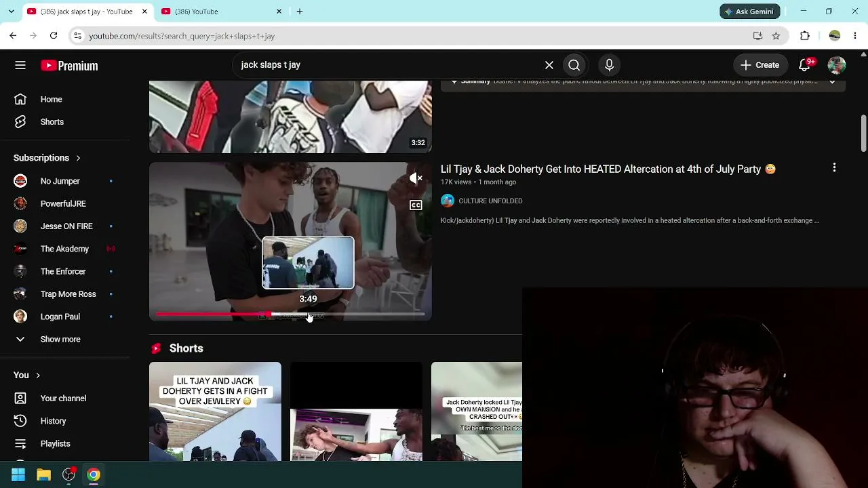Open the middle Short with purple lights
Screen dimensions: 868x488
coord(356,411)
